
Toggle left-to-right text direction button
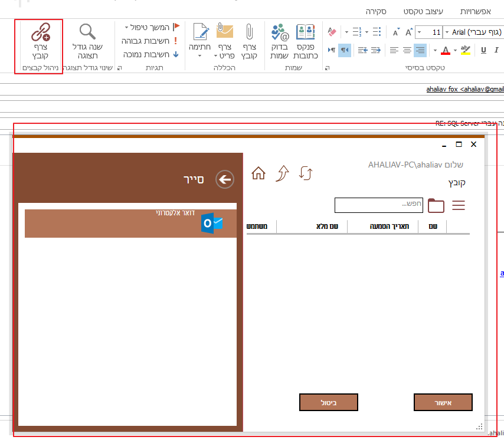(x=332, y=50)
